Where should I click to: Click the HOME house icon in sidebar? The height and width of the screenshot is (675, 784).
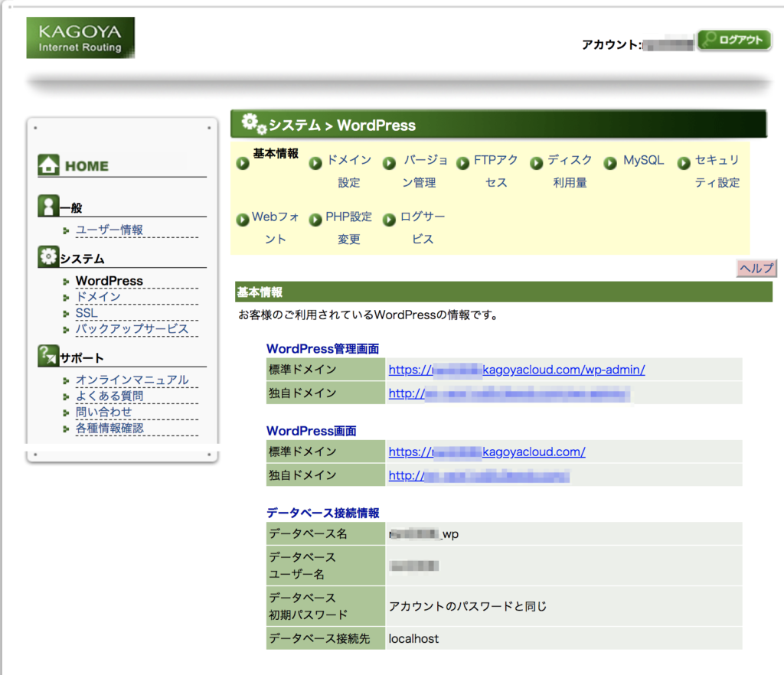pyautogui.click(x=48, y=165)
